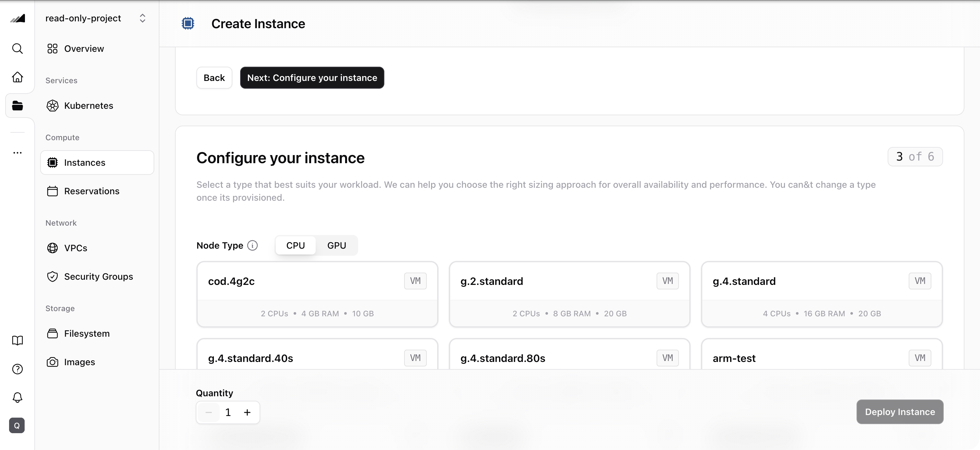The image size is (980, 450).
Task: Click Next: Configure your instance
Action: click(x=312, y=78)
